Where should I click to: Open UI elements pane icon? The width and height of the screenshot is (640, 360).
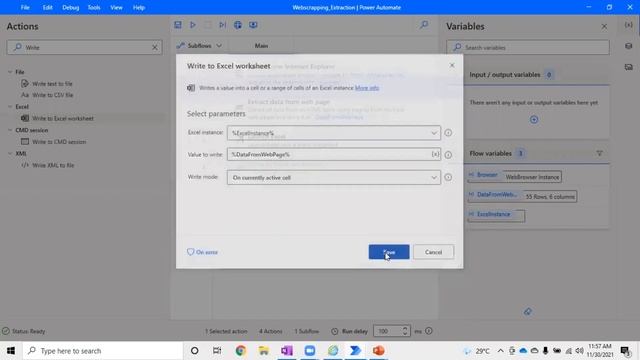629,46
